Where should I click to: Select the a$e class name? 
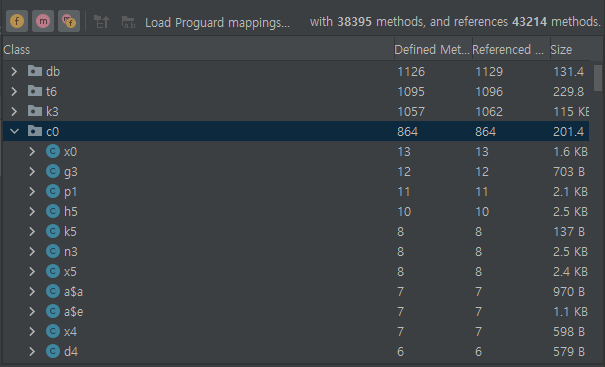[x=73, y=312]
